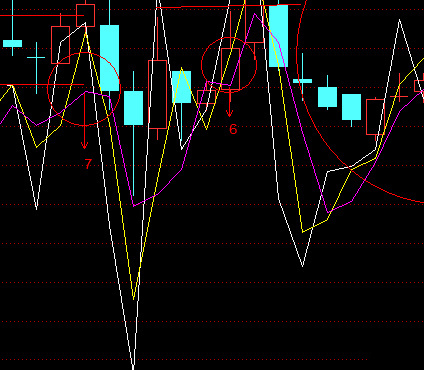The height and width of the screenshot is (370, 424).
Task: Click the tall hollow red candle mid-chart
Action: click(157, 94)
